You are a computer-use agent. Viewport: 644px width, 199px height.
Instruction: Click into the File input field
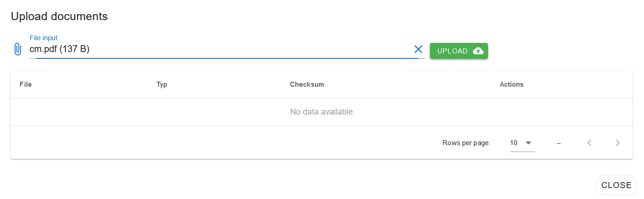coord(223,49)
